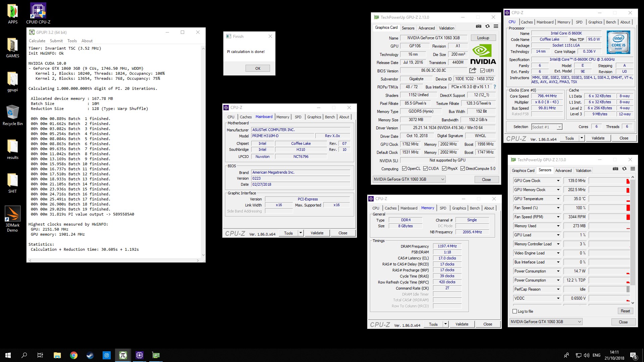
Task: Switch to Caches tab in CPU-Z Mainboard window
Action: (x=246, y=117)
